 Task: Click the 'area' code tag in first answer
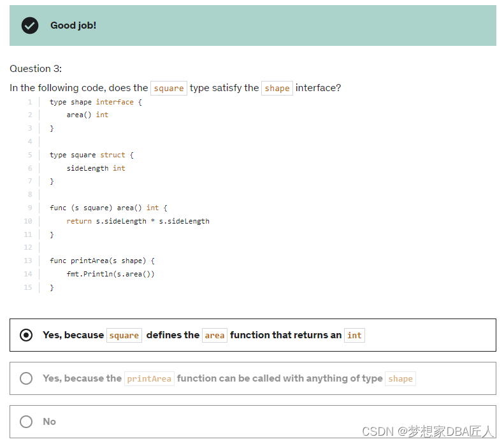pyautogui.click(x=215, y=336)
